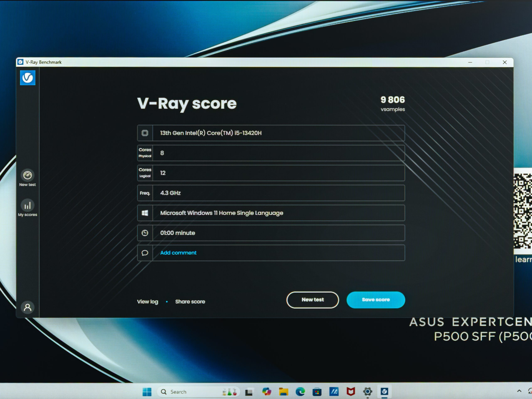This screenshot has height=399, width=532.
Task: Click the V-Ray logo in sidebar
Action: click(27, 78)
